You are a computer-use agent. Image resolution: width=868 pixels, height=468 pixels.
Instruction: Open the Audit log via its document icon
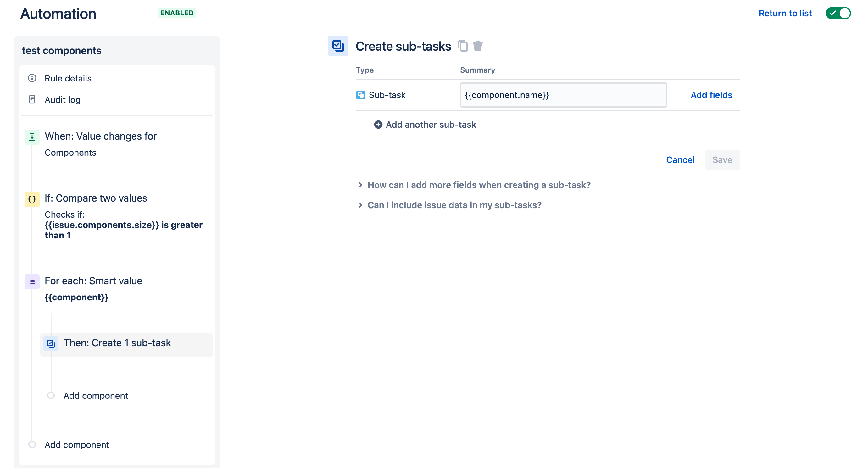[32, 99]
